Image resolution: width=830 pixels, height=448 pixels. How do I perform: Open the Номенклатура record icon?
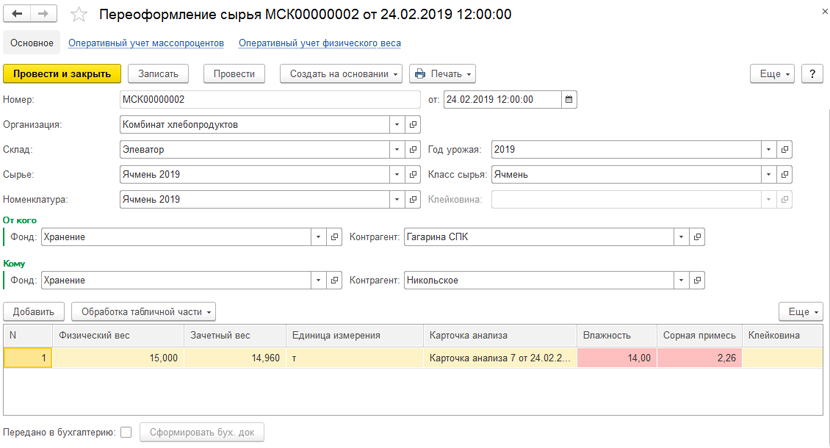click(x=413, y=199)
